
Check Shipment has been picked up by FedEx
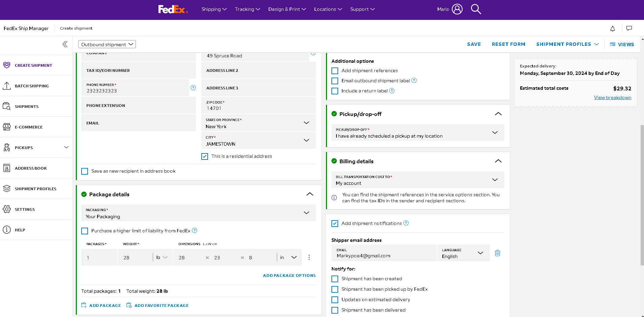[335, 289]
